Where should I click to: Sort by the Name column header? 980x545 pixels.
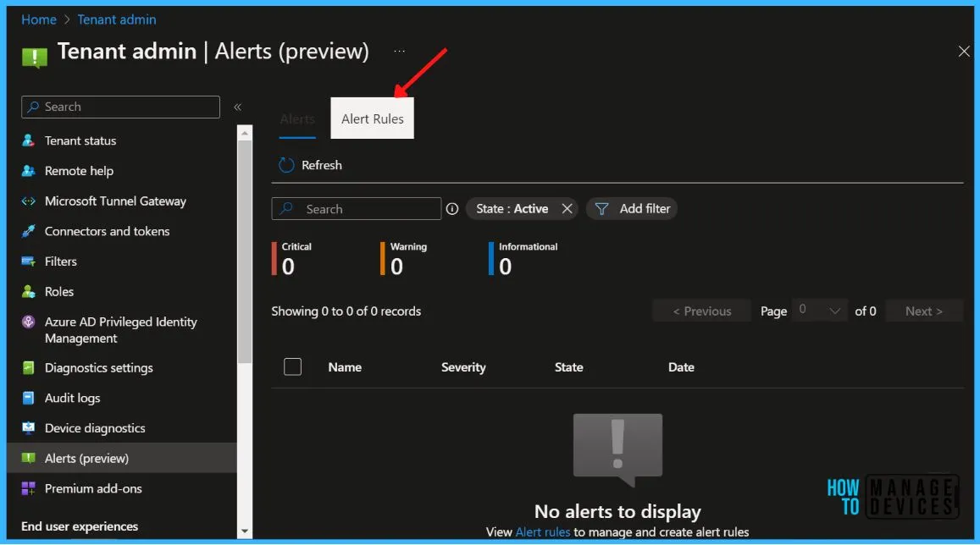tap(345, 367)
